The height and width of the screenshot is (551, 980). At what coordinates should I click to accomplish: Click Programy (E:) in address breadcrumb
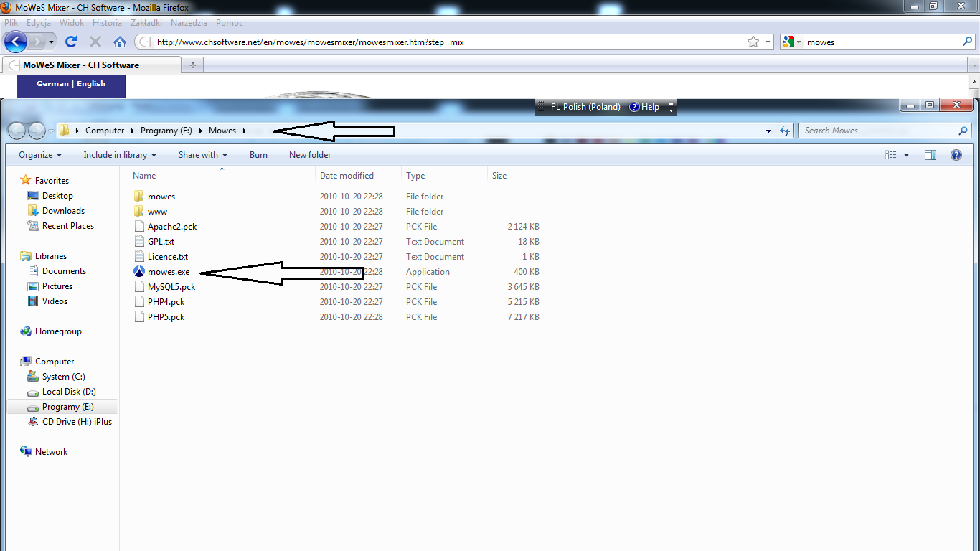point(166,131)
